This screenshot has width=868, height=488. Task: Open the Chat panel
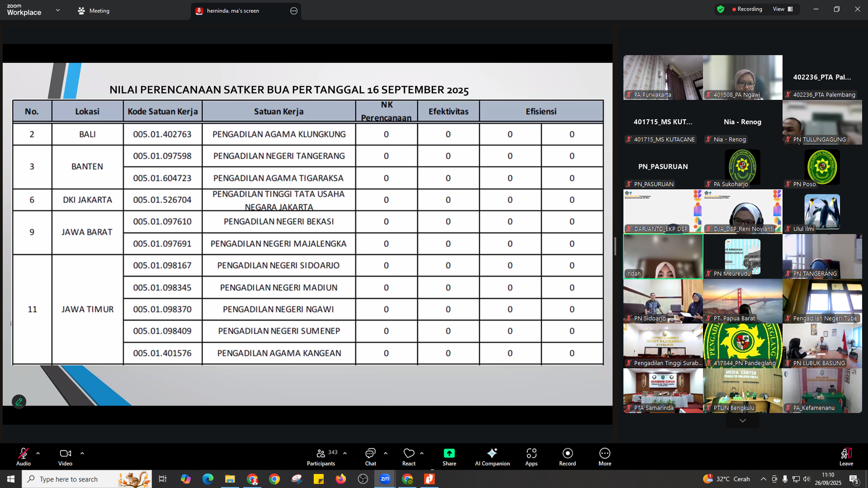(371, 456)
